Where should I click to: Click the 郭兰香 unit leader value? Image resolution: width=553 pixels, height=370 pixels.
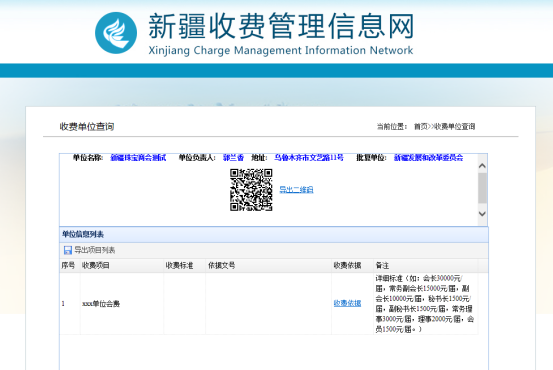tap(233, 158)
